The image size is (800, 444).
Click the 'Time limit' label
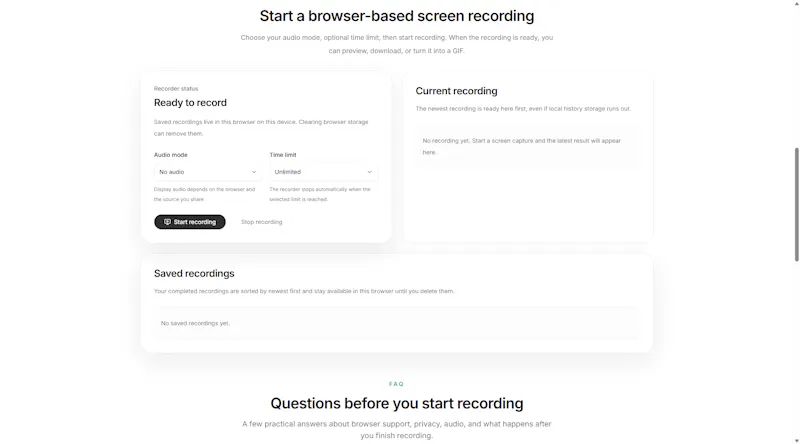[283, 155]
